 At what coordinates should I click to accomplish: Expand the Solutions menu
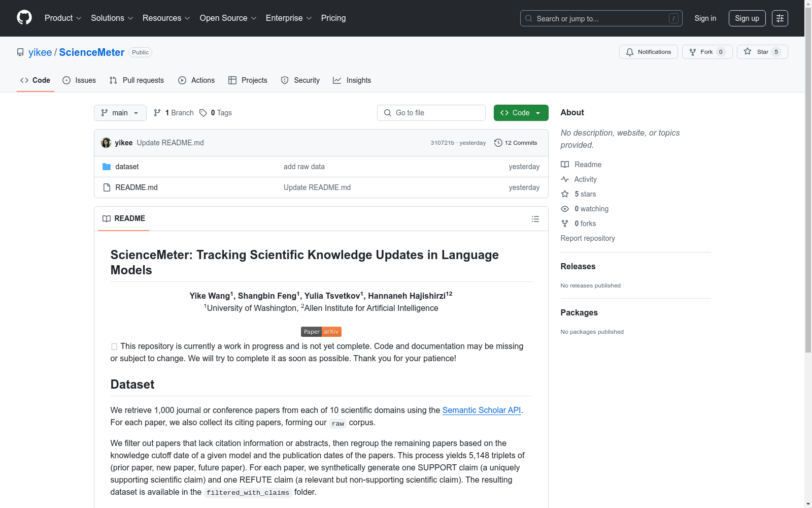tap(112, 18)
